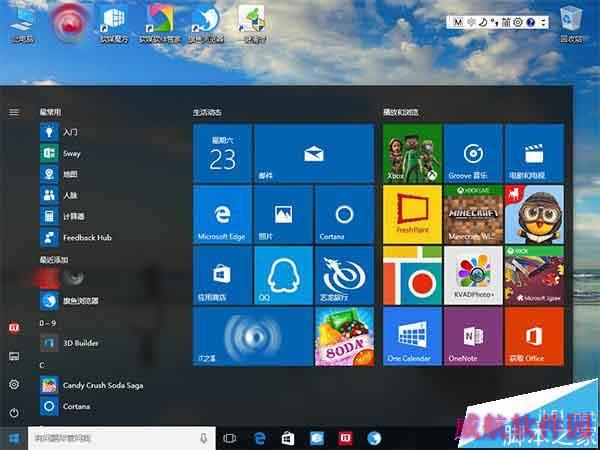Viewport: 600px width, 450px height.
Task: Select the cube grid desktop shortcut
Action: point(114,24)
